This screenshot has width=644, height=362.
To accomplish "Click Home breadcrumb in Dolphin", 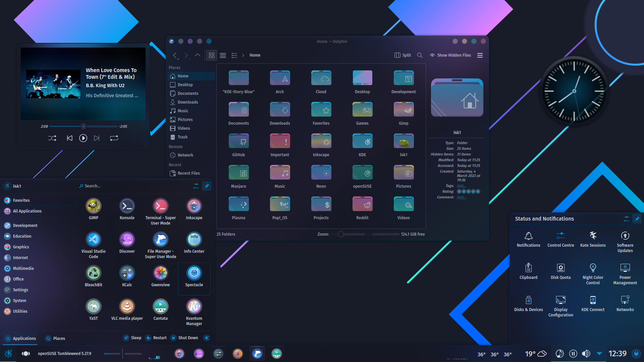I will click(255, 55).
